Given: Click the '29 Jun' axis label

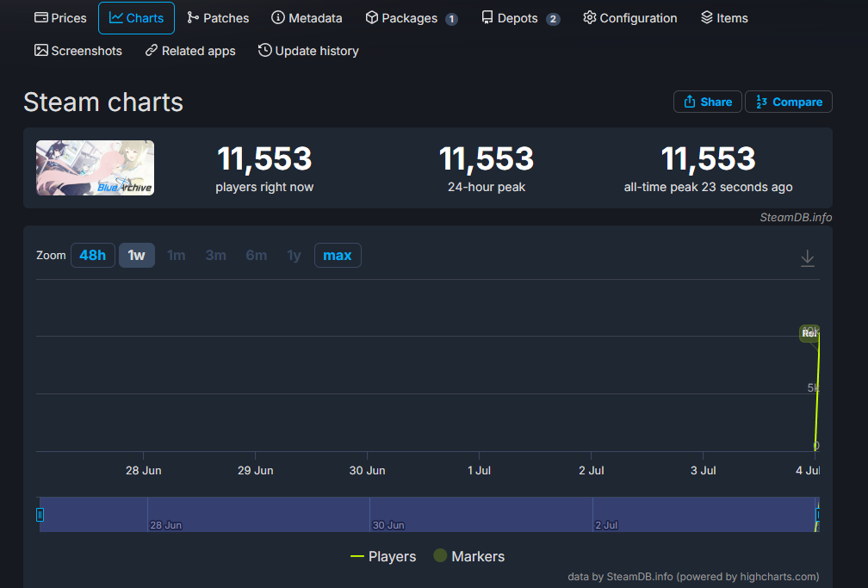Looking at the screenshot, I should click(x=255, y=471).
